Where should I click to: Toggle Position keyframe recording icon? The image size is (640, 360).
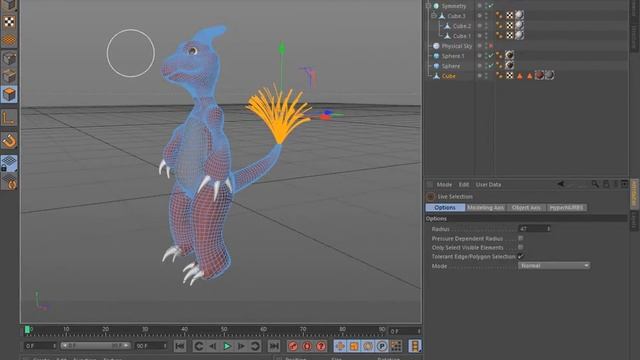340,346
